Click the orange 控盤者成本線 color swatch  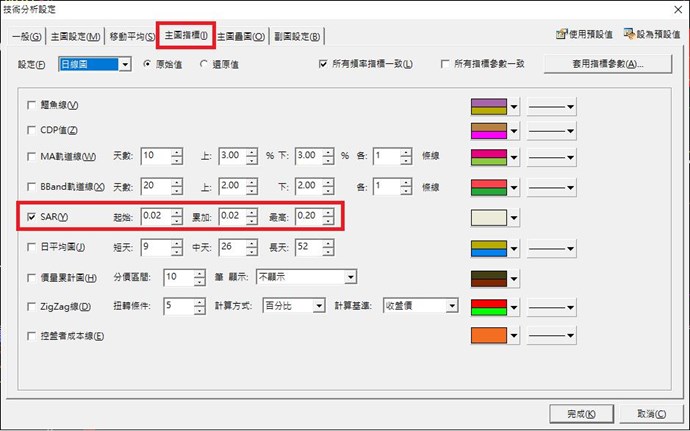tap(489, 336)
